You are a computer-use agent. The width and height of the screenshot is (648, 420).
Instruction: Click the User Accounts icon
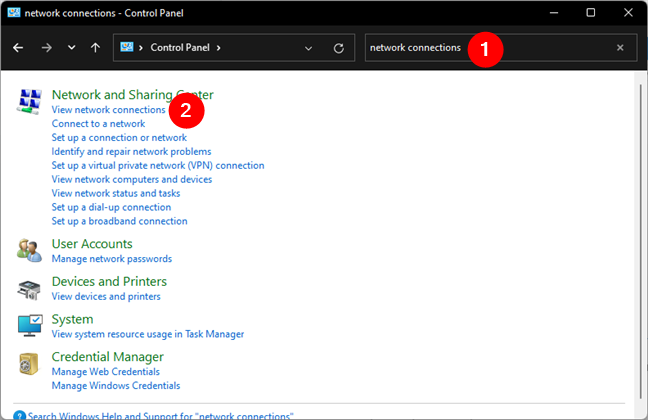point(29,250)
